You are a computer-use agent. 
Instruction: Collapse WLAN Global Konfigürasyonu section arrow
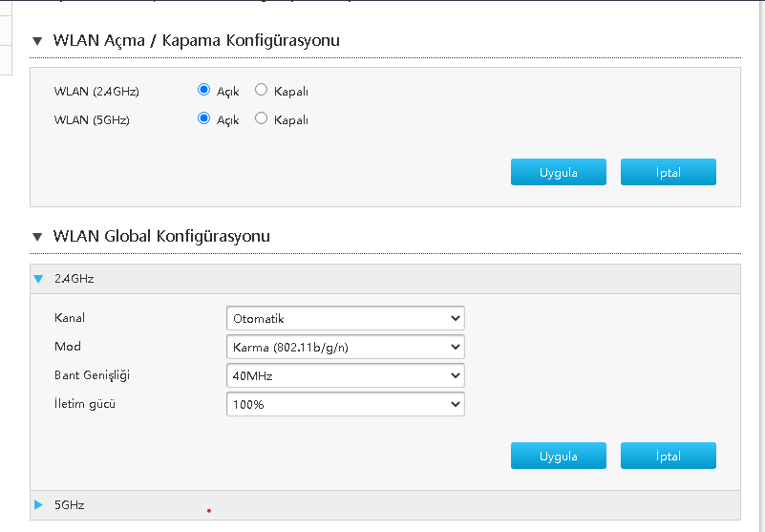point(38,236)
